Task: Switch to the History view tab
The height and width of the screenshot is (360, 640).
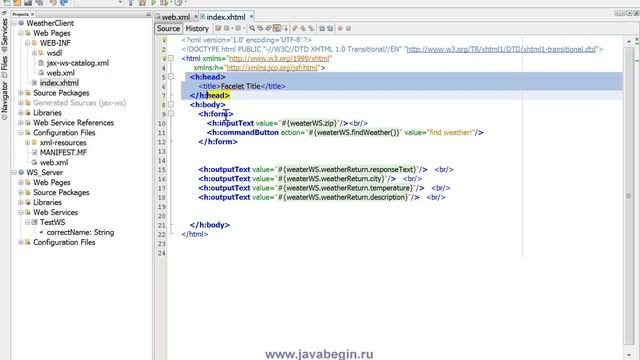Action: [x=197, y=28]
